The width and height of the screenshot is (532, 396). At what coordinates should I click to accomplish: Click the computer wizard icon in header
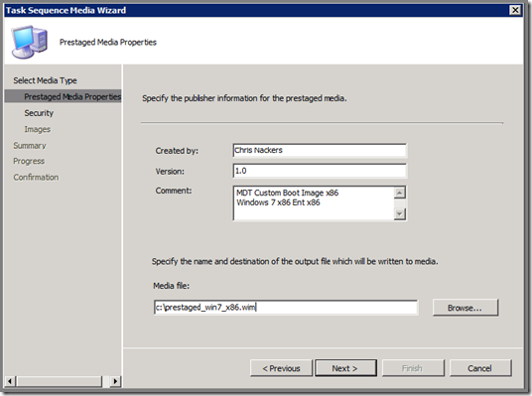point(30,42)
